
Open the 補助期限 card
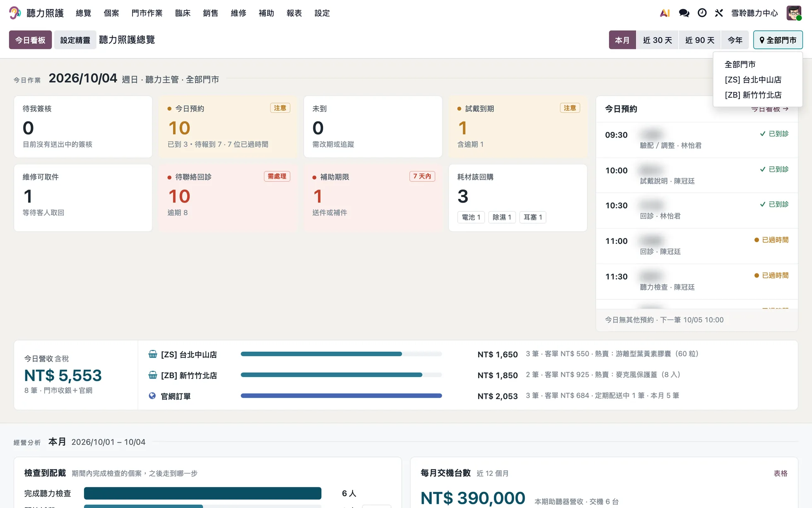tap(373, 198)
